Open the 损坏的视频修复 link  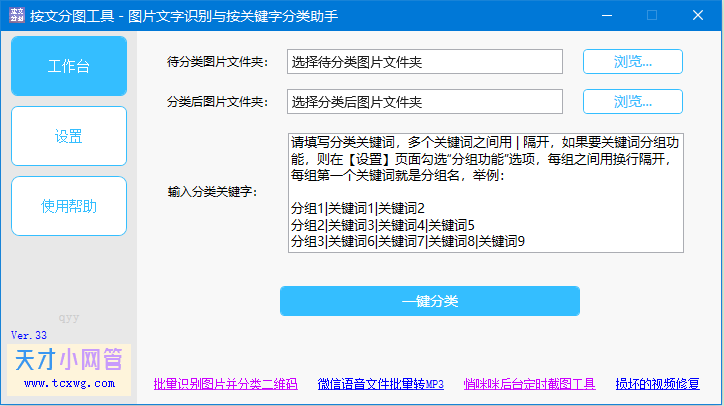pos(657,384)
